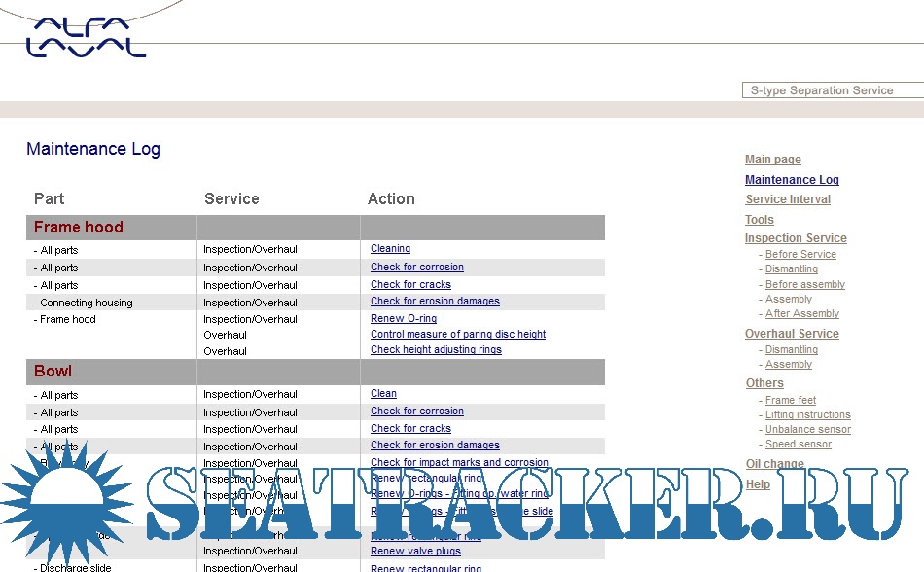924x572 pixels.
Task: Open the After Assembly link
Action: point(801,314)
